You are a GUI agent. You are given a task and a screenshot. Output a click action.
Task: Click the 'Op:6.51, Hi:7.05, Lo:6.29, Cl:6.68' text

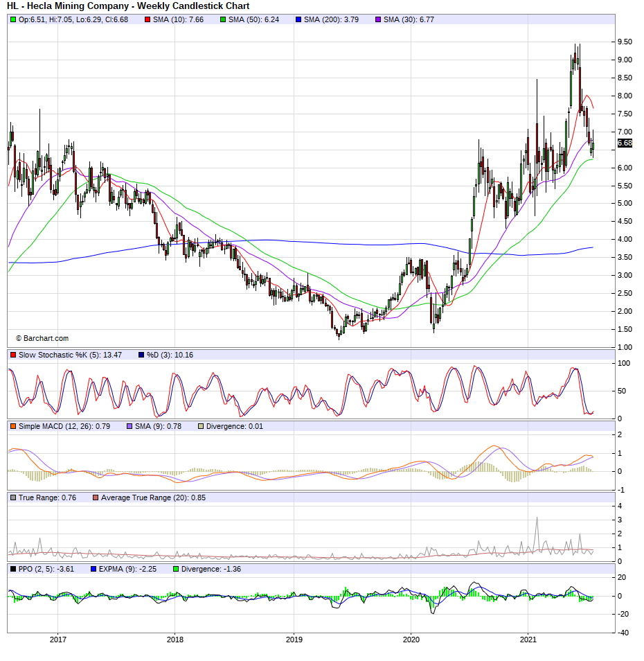point(73,19)
